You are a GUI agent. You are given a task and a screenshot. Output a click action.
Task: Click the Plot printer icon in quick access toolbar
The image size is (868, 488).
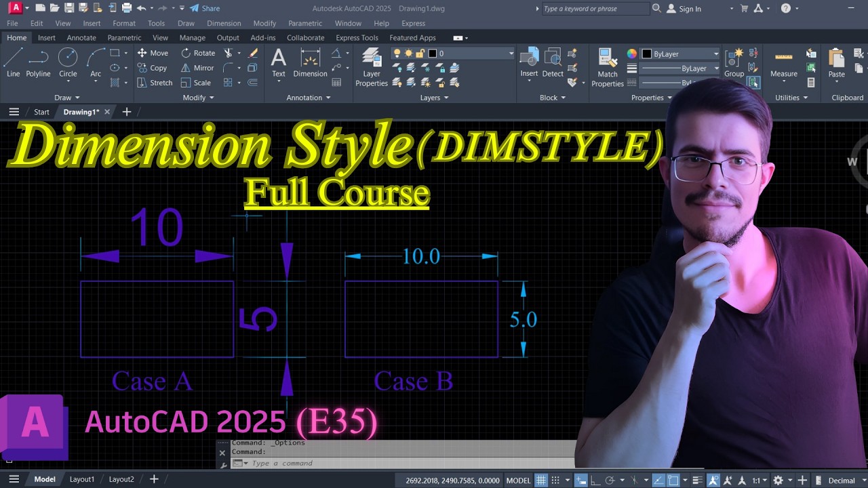pyautogui.click(x=126, y=8)
